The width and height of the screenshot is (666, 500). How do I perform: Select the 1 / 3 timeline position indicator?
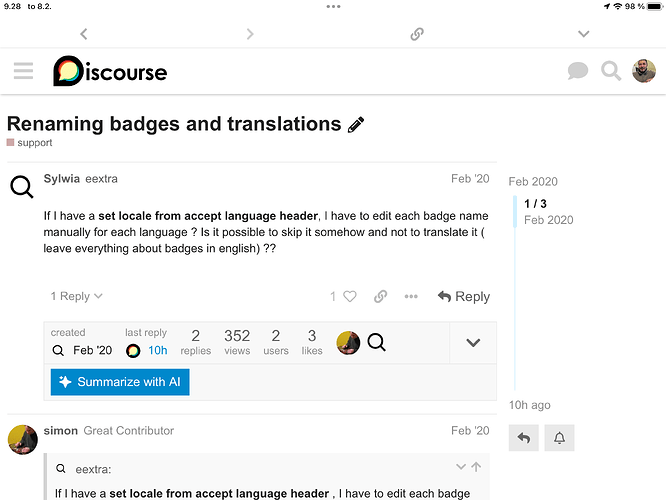[x=535, y=204]
